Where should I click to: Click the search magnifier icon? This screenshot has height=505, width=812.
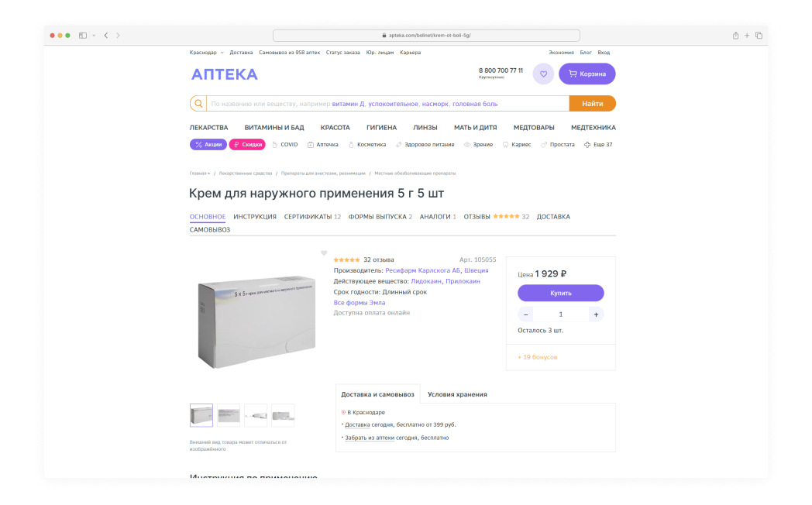click(198, 104)
